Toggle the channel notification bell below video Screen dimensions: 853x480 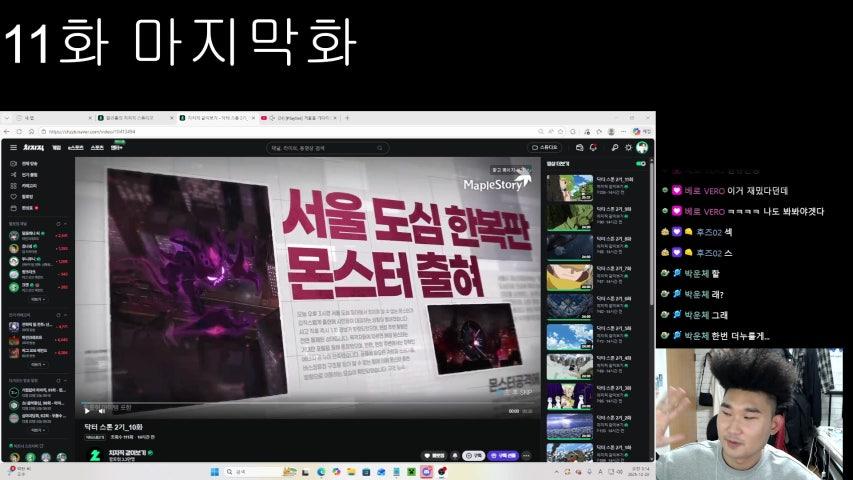tap(455, 455)
